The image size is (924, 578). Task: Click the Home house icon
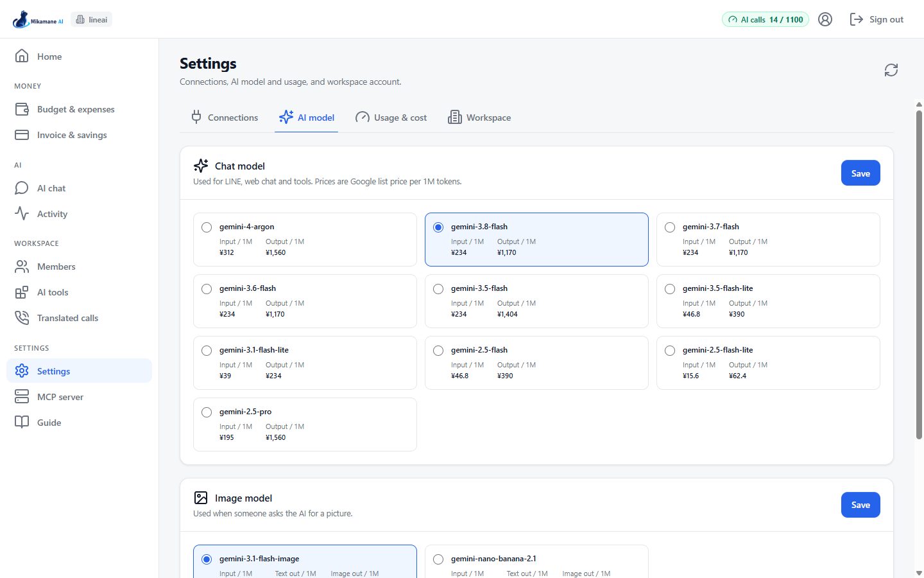[22, 57]
